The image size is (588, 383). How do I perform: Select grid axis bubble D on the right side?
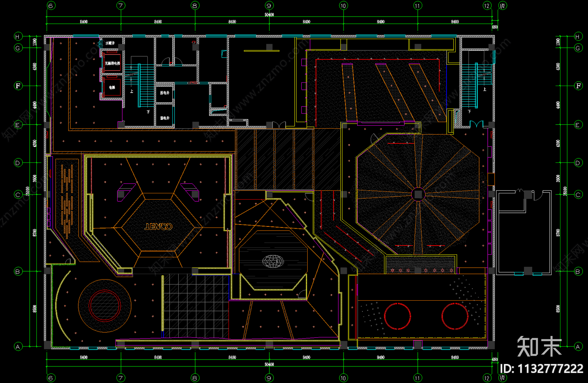click(578, 162)
